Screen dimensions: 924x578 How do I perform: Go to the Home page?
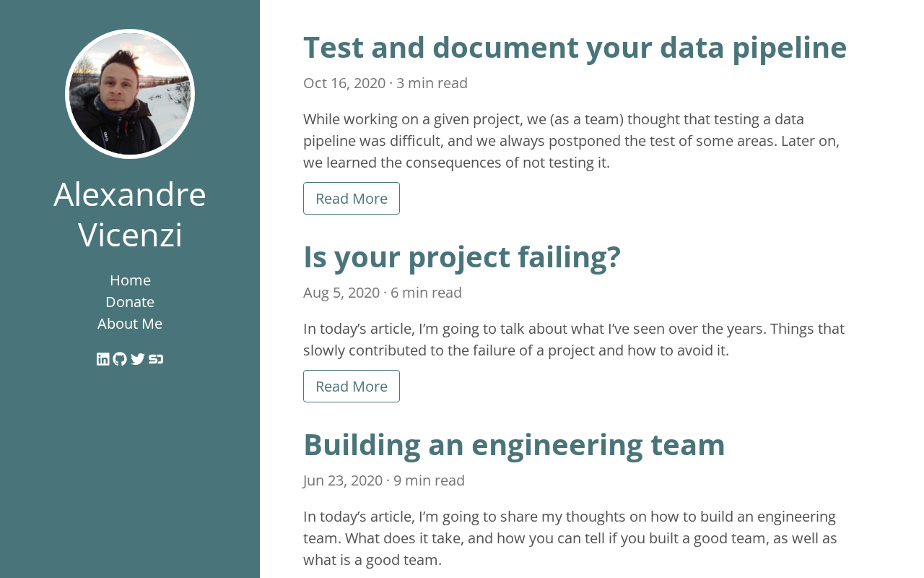(130, 280)
